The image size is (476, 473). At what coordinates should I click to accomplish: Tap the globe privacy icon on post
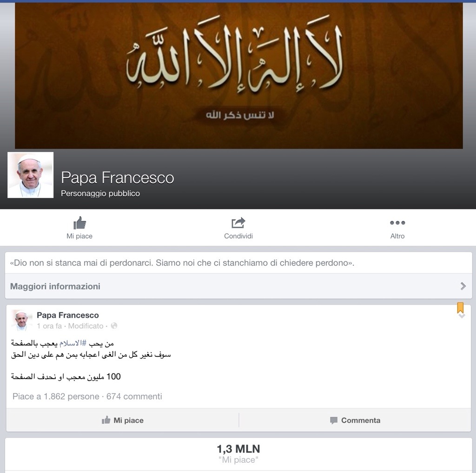point(114,326)
